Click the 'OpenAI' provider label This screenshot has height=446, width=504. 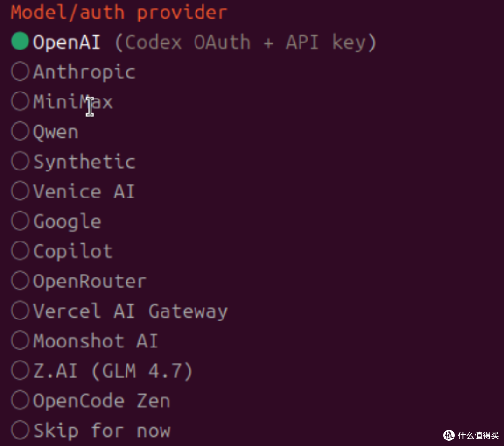pos(67,42)
